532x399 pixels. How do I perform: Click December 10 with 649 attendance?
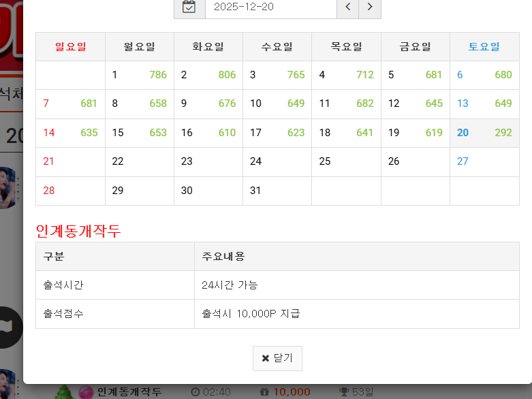pyautogui.click(x=277, y=103)
